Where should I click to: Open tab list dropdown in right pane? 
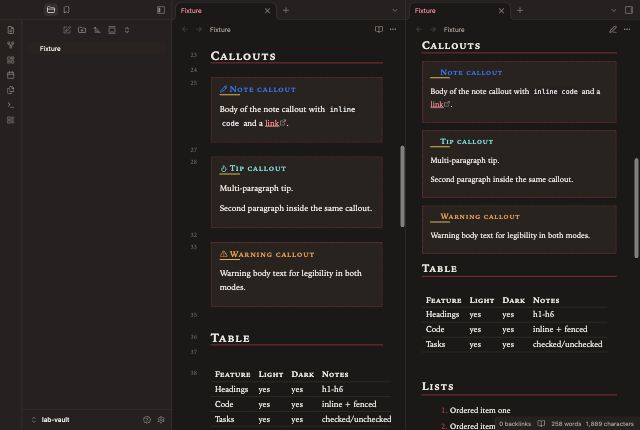613,11
